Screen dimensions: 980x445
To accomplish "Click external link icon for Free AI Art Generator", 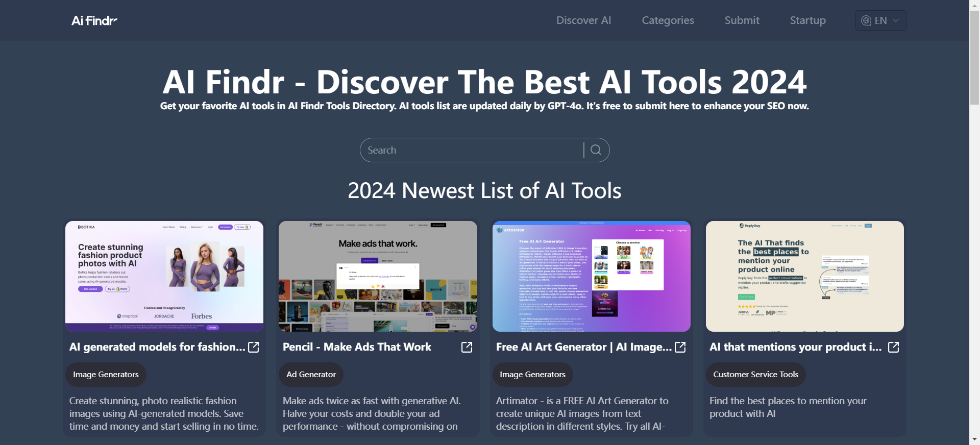I will click(x=680, y=347).
